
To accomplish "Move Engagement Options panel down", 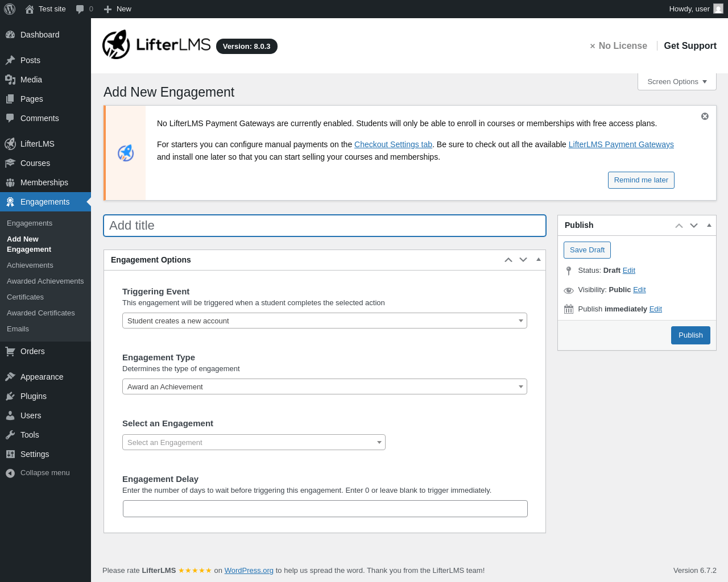I will 523,260.
